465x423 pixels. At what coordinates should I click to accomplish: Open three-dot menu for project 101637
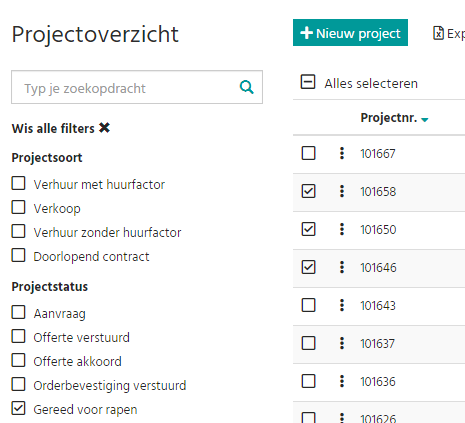click(x=342, y=343)
